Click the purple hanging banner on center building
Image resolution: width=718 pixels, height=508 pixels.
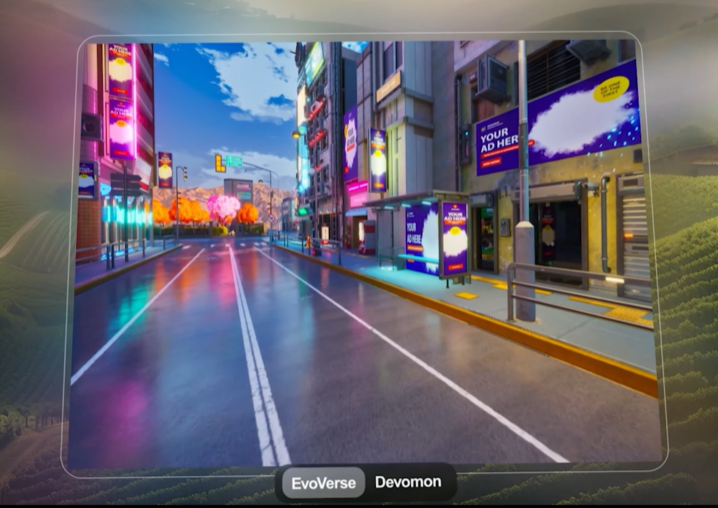point(378,159)
